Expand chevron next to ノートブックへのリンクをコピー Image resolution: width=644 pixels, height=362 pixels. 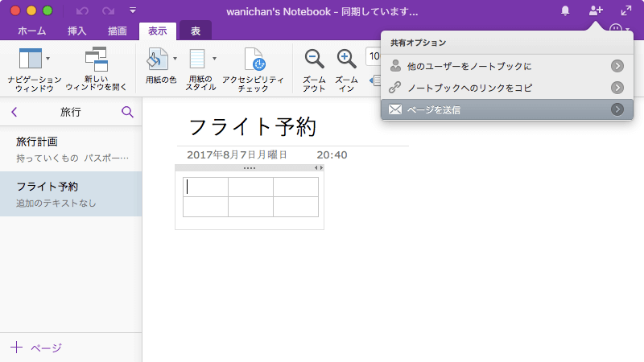coord(617,88)
